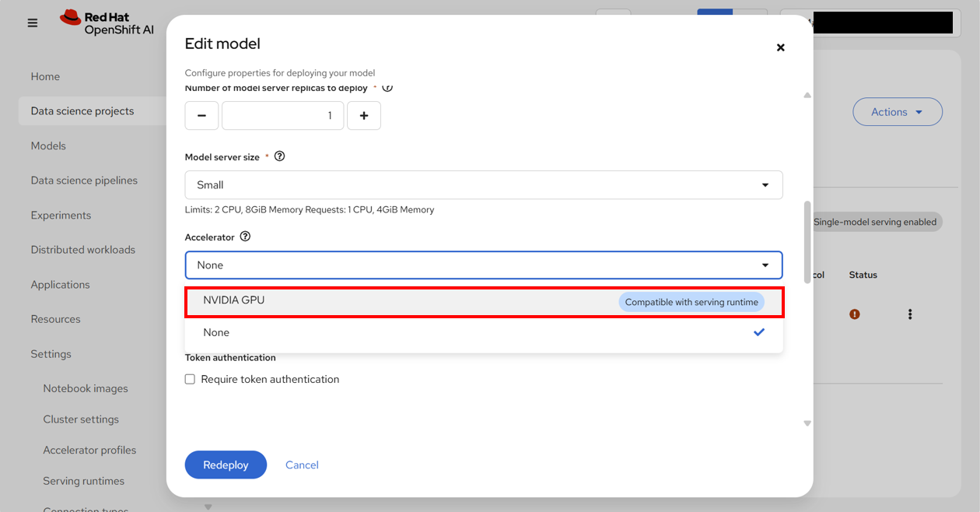Click help icon next to Model server size

click(280, 156)
